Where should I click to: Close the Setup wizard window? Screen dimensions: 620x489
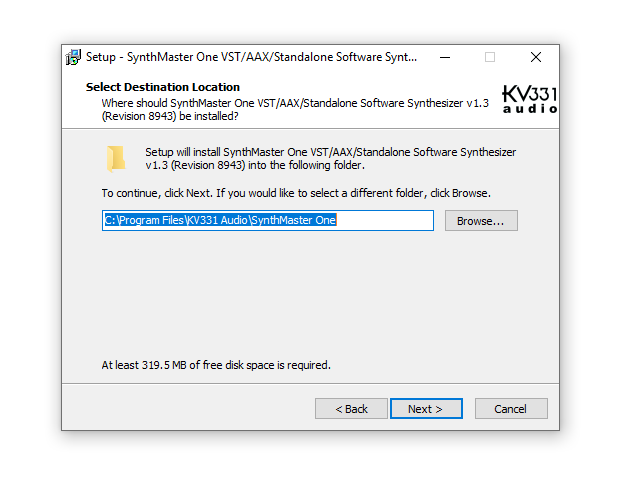pyautogui.click(x=536, y=57)
